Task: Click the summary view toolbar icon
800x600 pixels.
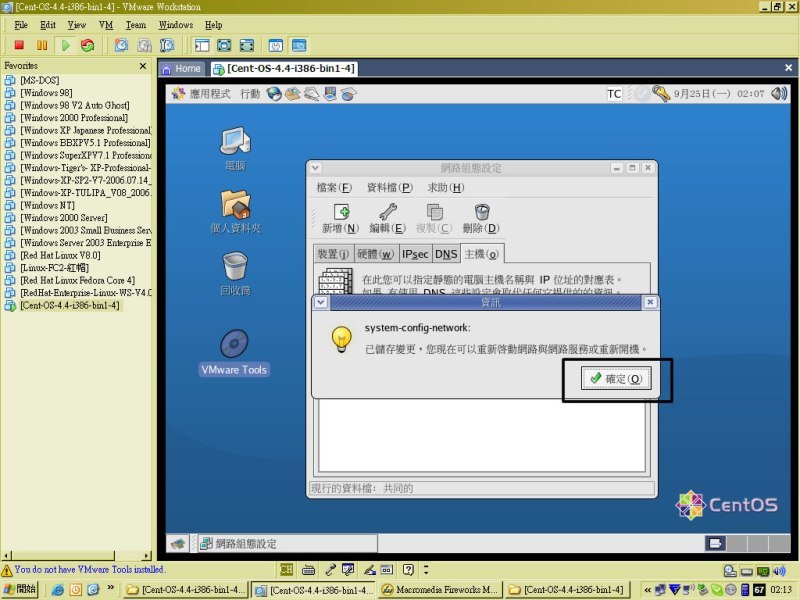Action: 276,45
